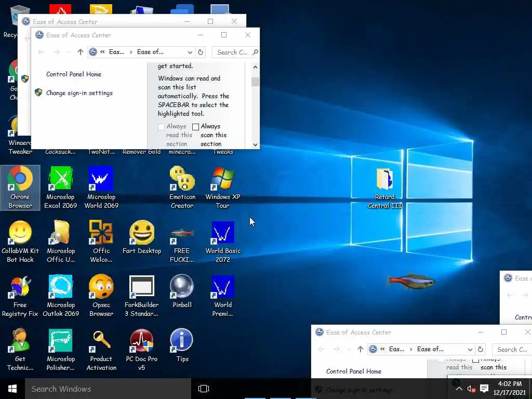Go up one level in bottom-right window
This screenshot has width=532, height=399.
click(x=361, y=349)
